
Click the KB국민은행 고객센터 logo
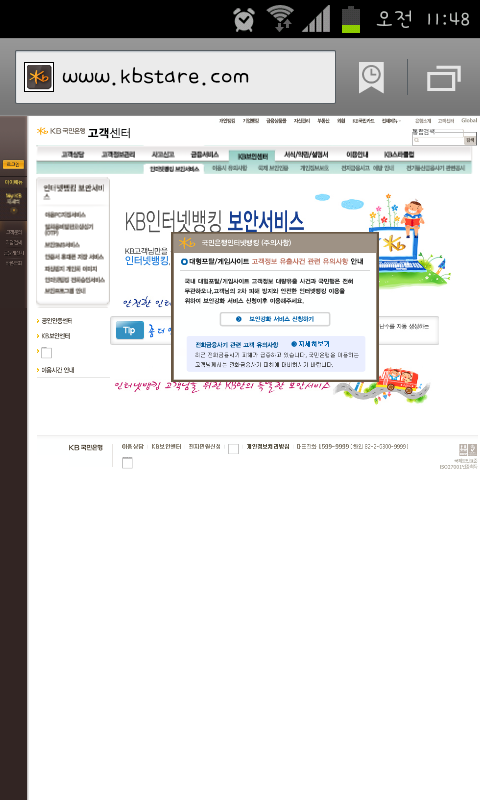point(84,132)
